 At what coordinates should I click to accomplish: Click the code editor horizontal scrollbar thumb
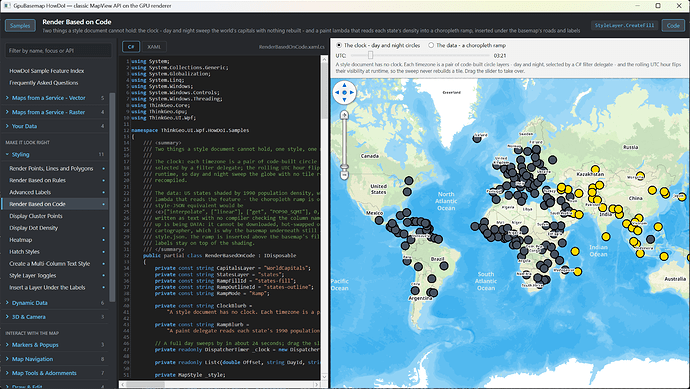pyautogui.click(x=145, y=384)
